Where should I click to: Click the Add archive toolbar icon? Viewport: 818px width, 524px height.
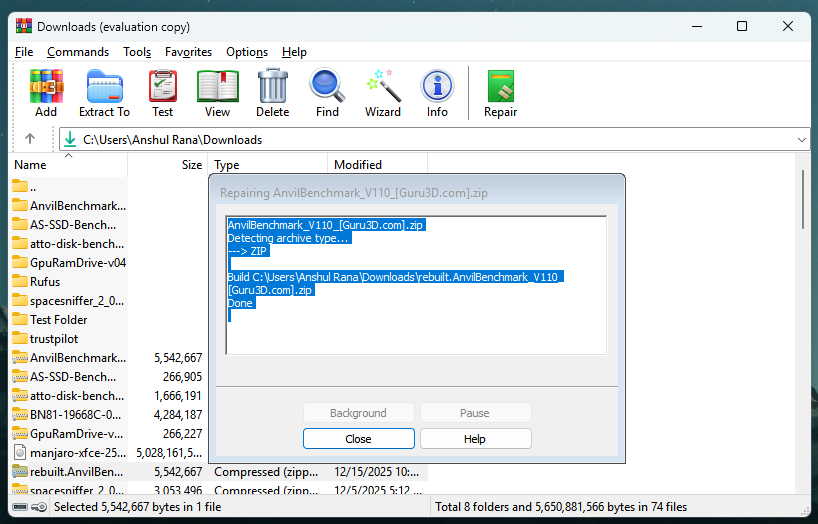tap(46, 86)
